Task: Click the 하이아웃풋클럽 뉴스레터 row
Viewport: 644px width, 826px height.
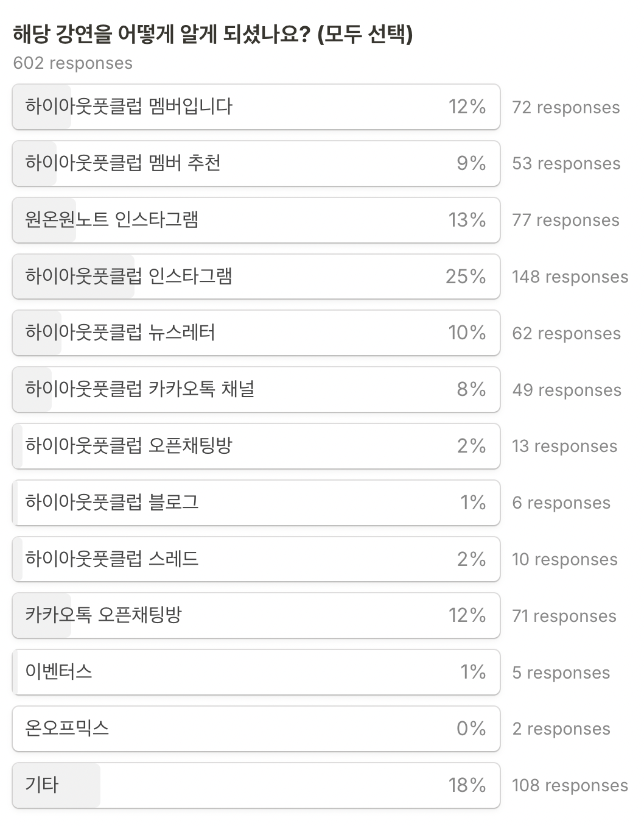Action: click(x=256, y=333)
